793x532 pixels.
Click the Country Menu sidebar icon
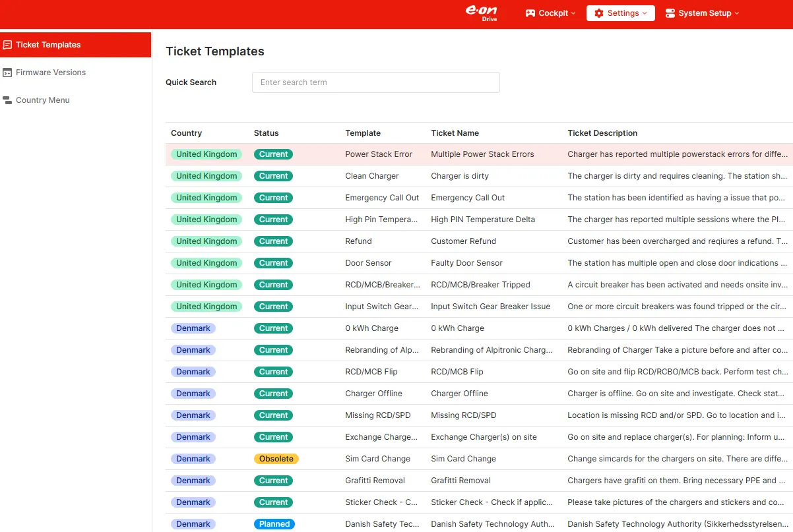coord(7,100)
